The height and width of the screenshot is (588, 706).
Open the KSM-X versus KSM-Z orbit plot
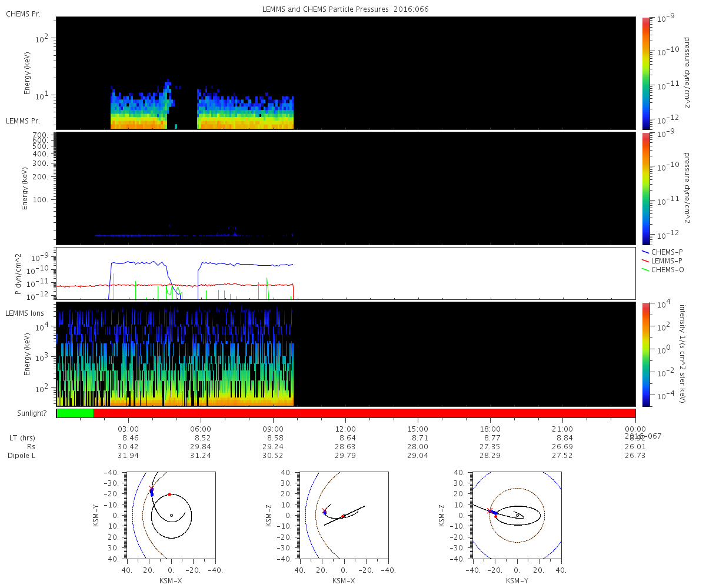pyautogui.click(x=344, y=515)
